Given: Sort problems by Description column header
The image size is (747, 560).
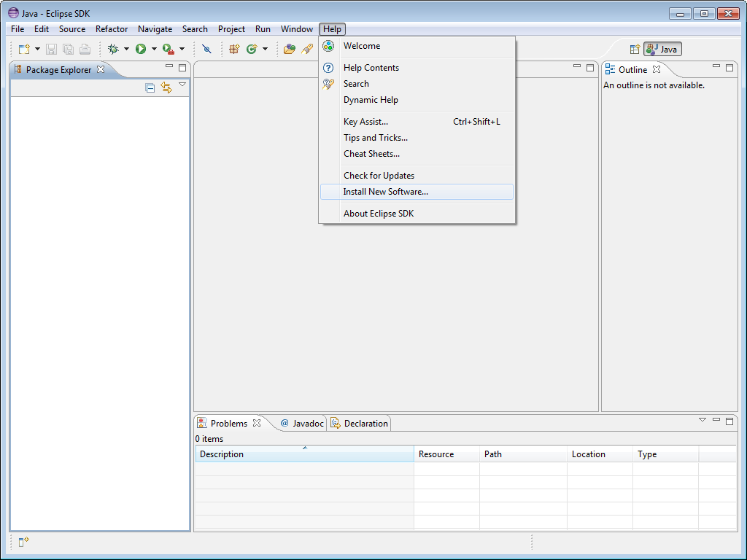Looking at the screenshot, I should pos(303,454).
